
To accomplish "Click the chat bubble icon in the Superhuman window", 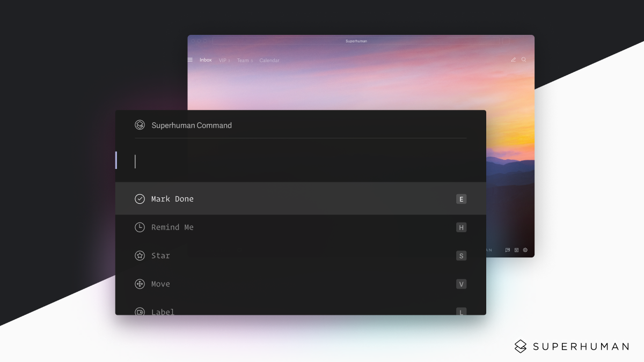I will tap(508, 250).
